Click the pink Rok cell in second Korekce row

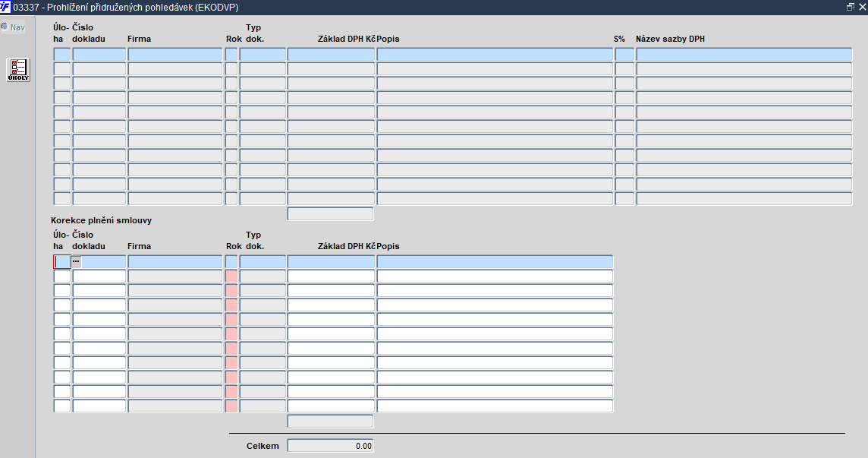pos(231,276)
